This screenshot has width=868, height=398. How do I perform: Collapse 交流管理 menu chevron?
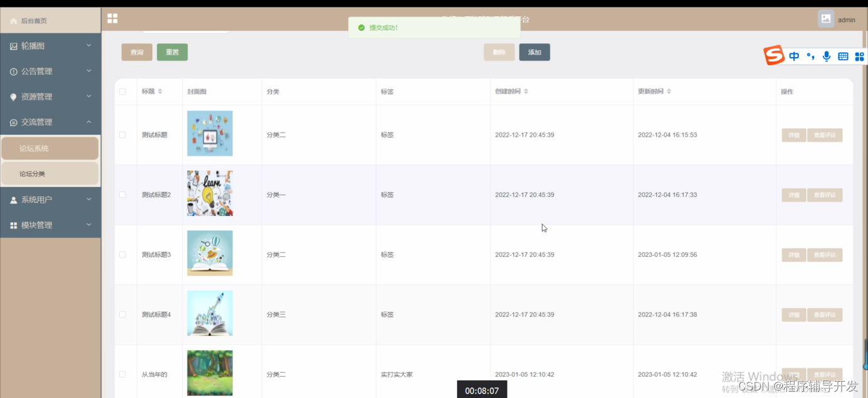pyautogui.click(x=89, y=122)
